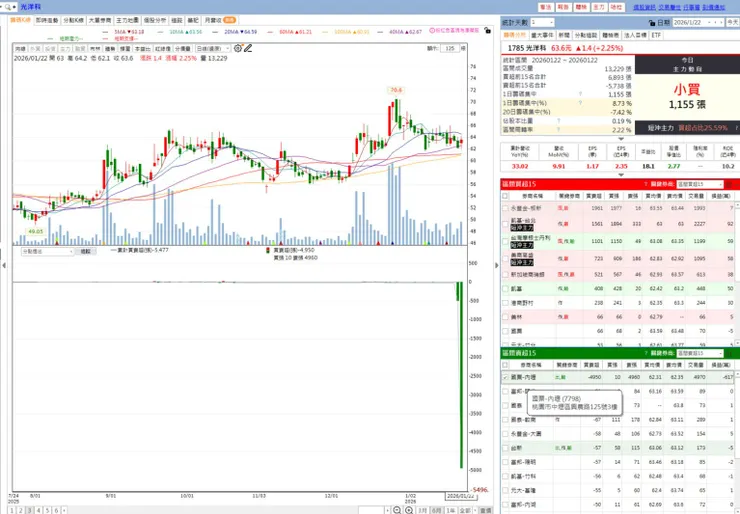
Task: Switch to 主力地圖 tab
Action: pos(127,20)
